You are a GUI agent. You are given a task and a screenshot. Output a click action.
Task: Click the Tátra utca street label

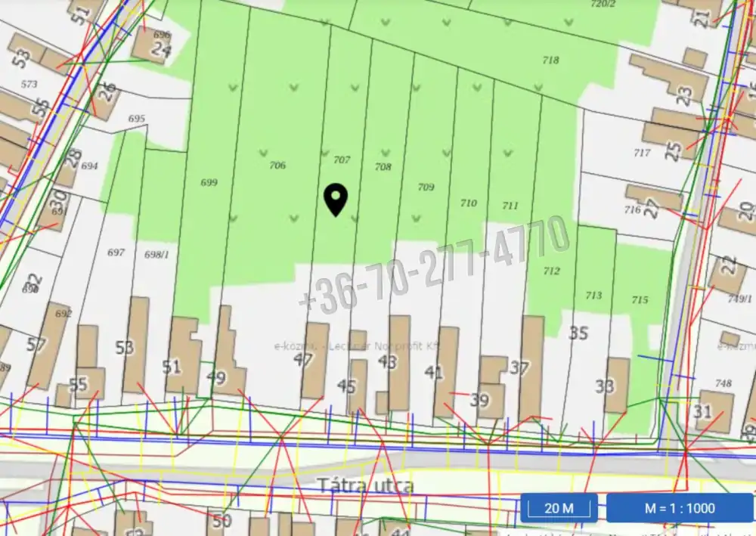pos(365,485)
